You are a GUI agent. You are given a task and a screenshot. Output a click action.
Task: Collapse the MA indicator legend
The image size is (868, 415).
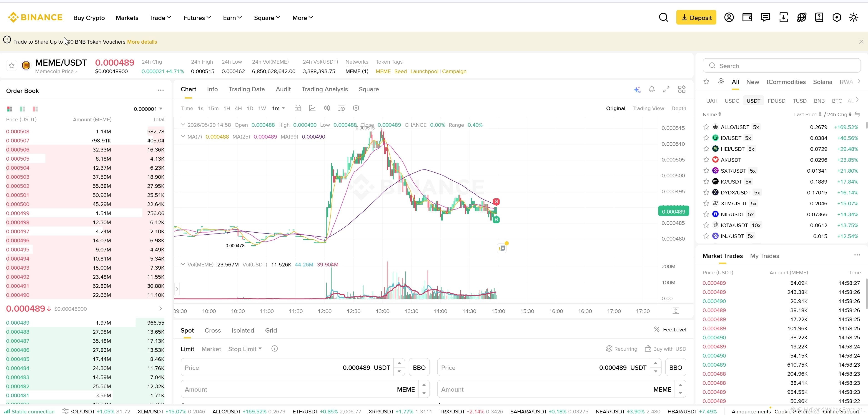pyautogui.click(x=183, y=137)
